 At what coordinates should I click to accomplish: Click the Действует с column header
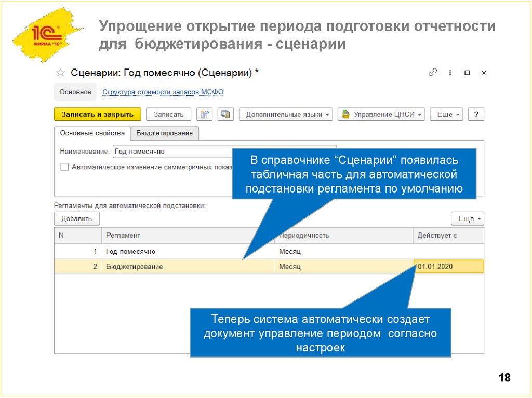point(448,235)
